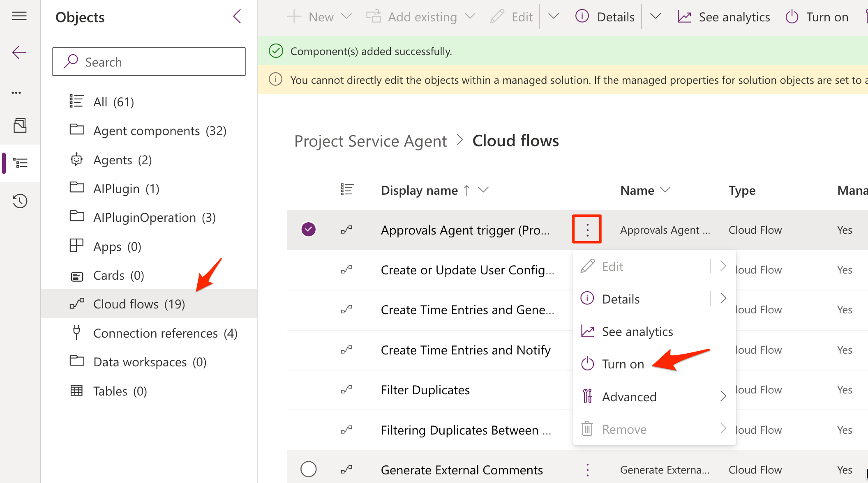This screenshot has width=868, height=483.
Task: Select All (61) in objects tree
Action: pos(149,101)
